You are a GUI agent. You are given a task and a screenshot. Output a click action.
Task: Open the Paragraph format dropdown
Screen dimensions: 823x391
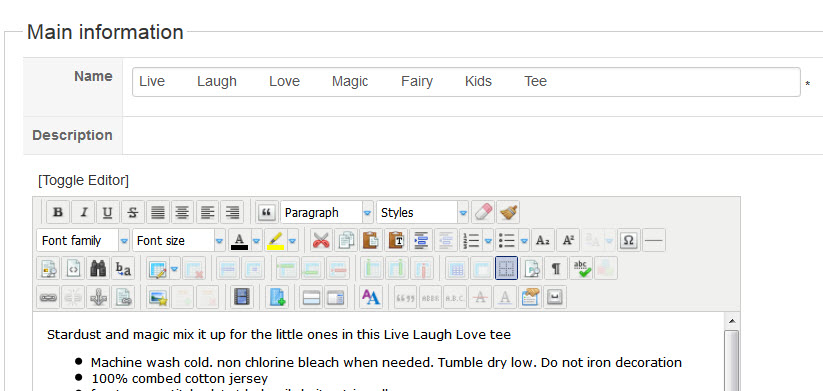tap(327, 213)
